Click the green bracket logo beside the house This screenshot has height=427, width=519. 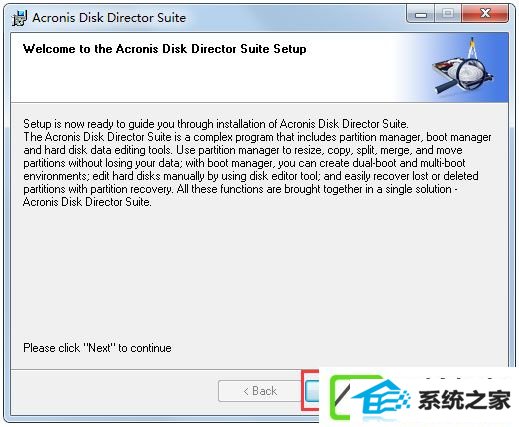tap(343, 397)
